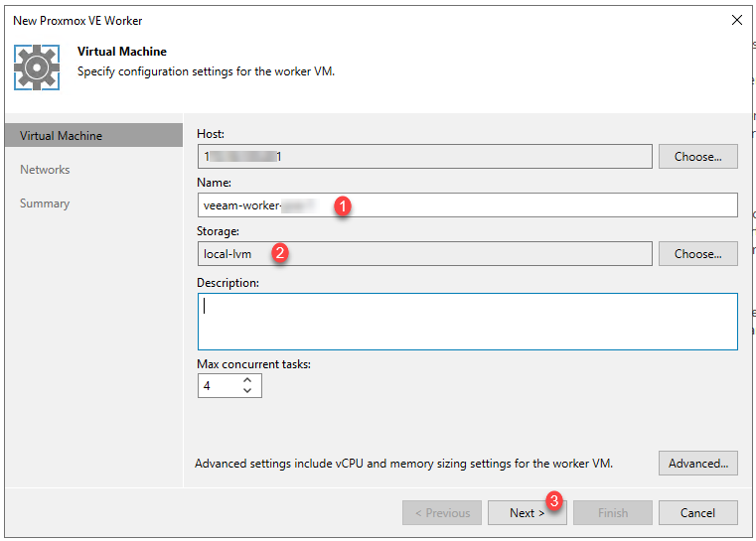The width and height of the screenshot is (756, 541).
Task: Click the worker gear icon in header
Action: pyautogui.click(x=37, y=68)
